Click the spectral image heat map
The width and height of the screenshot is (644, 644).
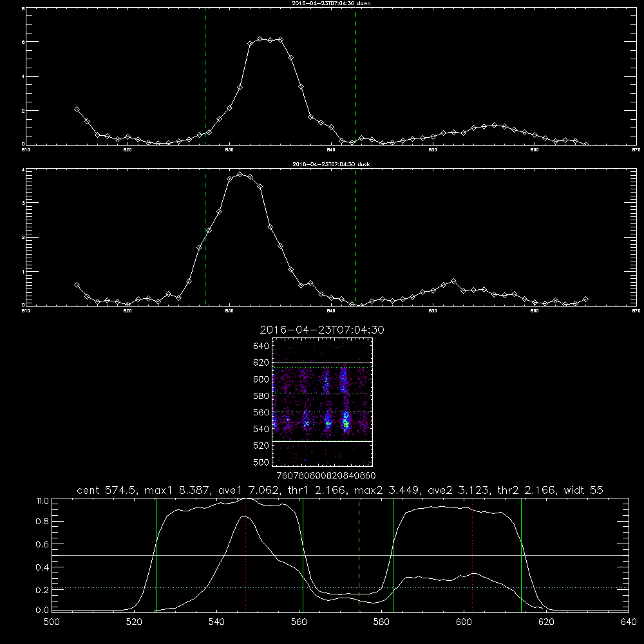pos(323,402)
